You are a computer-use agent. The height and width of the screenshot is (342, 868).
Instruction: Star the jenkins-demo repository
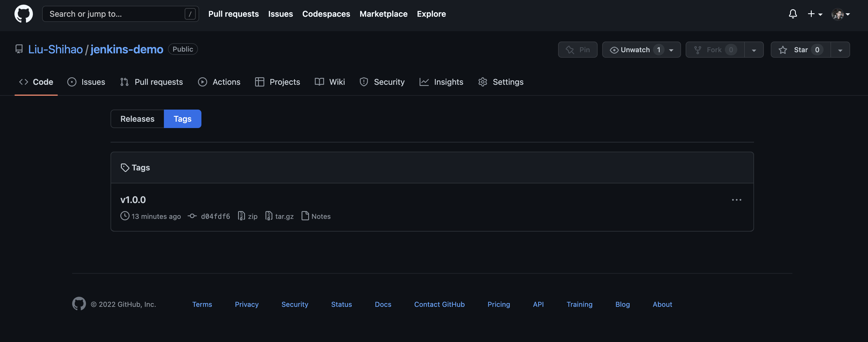(x=800, y=50)
